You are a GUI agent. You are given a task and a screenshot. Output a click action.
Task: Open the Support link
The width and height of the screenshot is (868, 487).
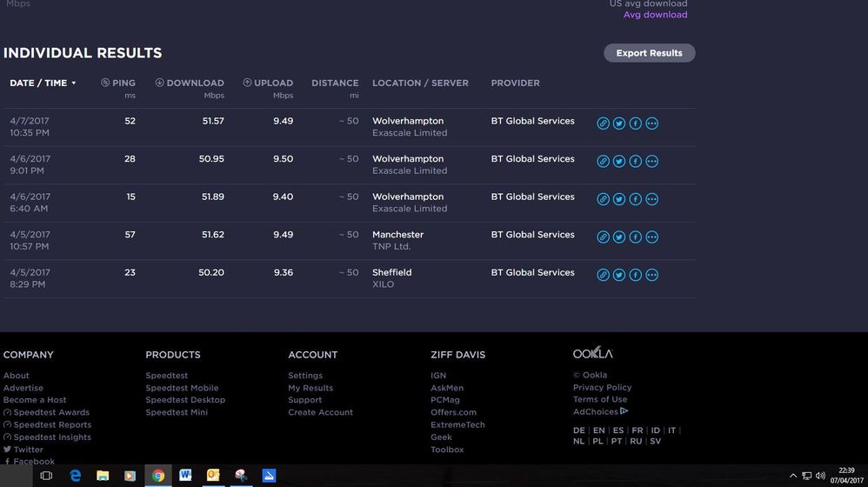point(304,399)
